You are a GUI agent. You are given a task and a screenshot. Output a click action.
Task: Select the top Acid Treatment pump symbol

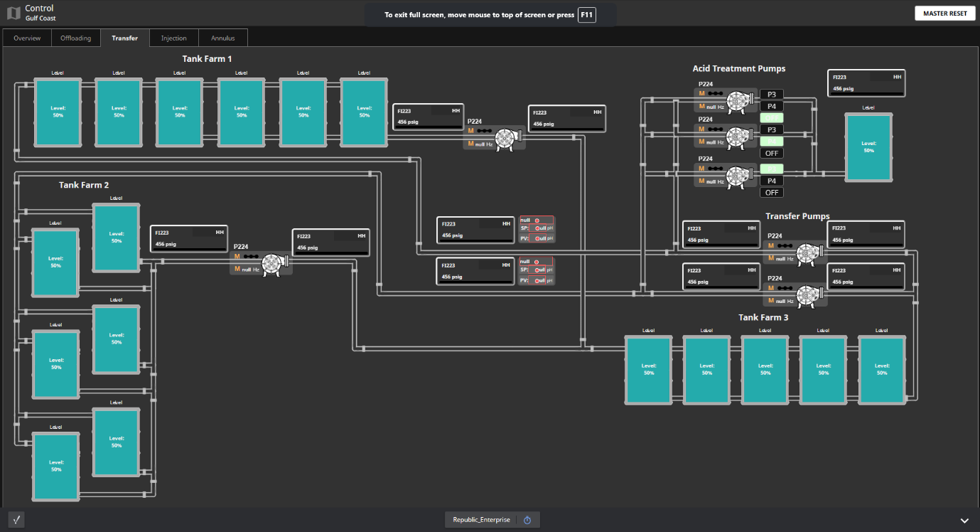coord(739,101)
